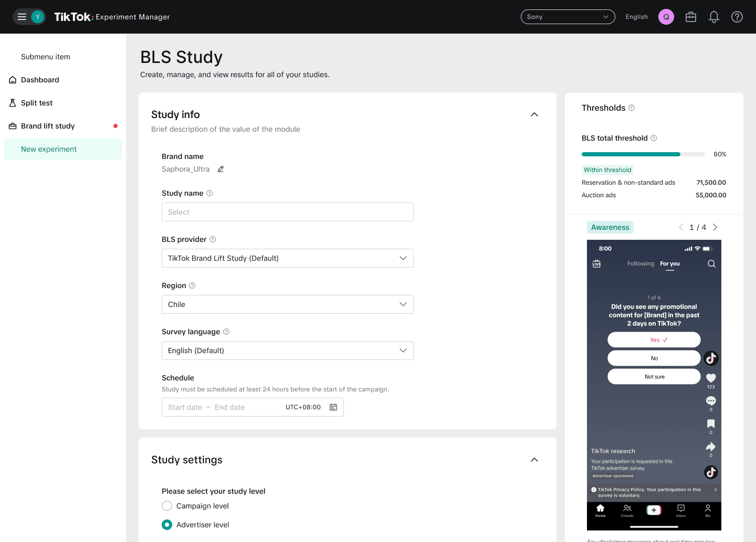Open the hamburger menu in the header
This screenshot has height=542, width=756.
22,17
